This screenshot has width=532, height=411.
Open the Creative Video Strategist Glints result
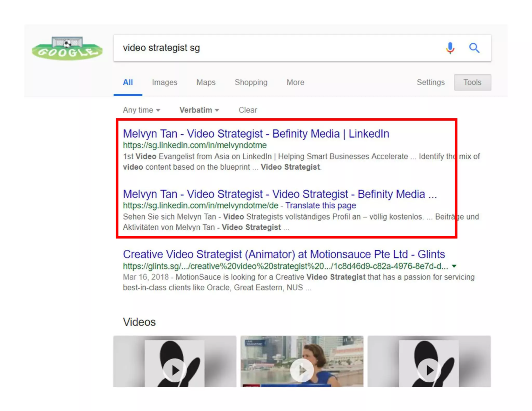tap(284, 254)
